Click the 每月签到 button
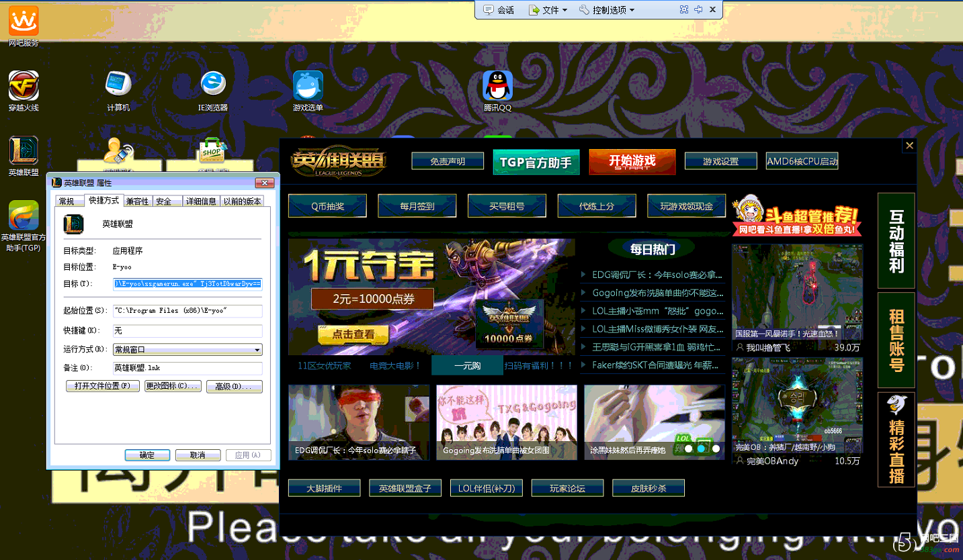 pyautogui.click(x=417, y=206)
